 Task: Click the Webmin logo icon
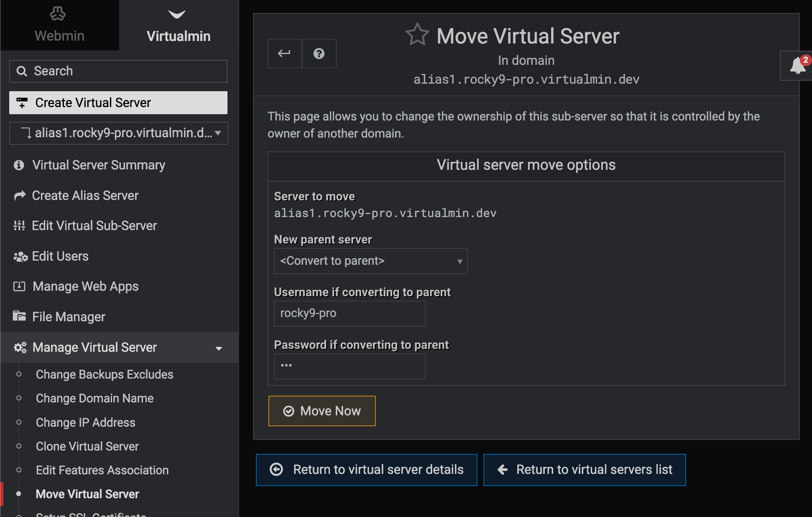click(x=58, y=13)
